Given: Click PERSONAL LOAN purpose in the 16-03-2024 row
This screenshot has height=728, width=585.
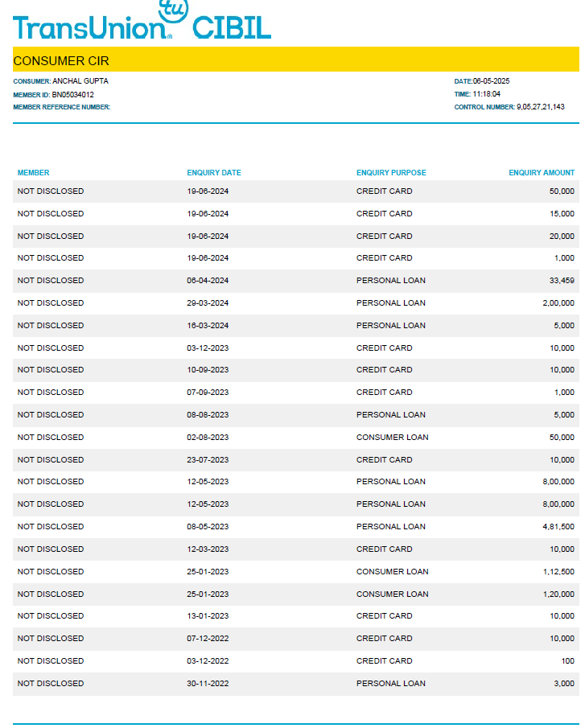Looking at the screenshot, I should 390,326.
